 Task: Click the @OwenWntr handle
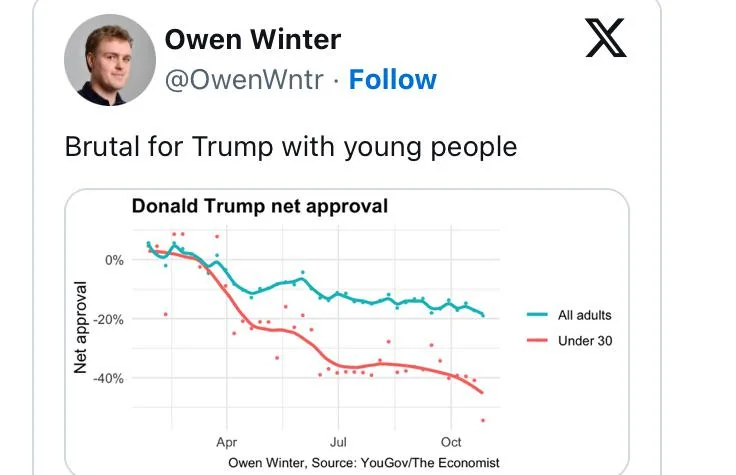pos(243,80)
